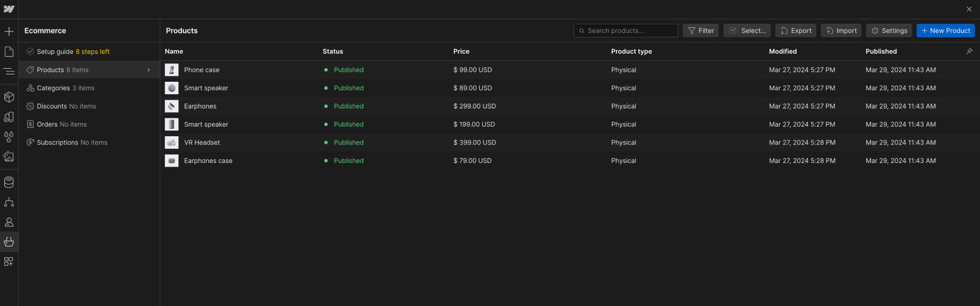Open the VR Headset product thumbnail
This screenshot has width=980, height=306.
[x=172, y=143]
